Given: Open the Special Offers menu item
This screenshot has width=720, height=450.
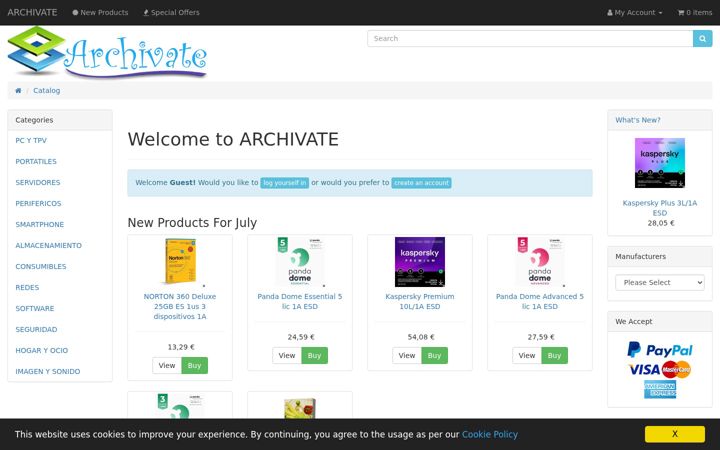Looking at the screenshot, I should [171, 12].
